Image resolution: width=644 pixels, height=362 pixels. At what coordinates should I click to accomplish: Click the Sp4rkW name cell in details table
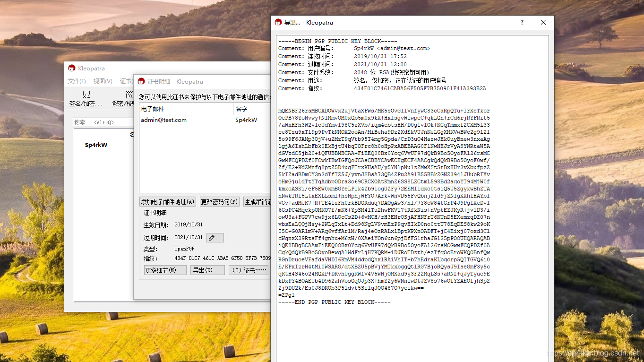coord(246,120)
